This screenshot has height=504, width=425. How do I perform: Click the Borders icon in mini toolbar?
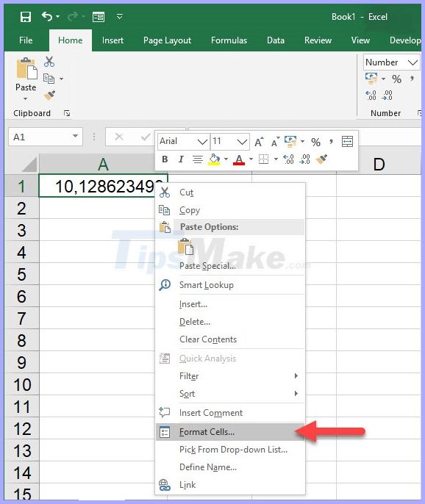click(x=263, y=159)
